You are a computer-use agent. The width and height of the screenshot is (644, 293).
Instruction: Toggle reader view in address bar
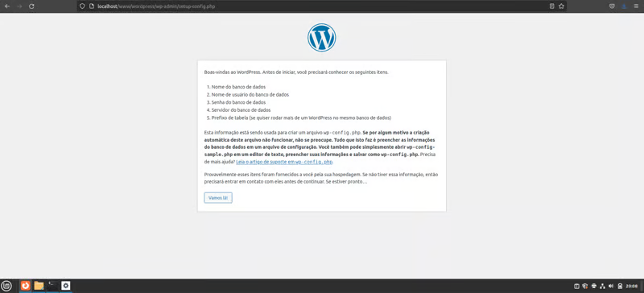552,6
